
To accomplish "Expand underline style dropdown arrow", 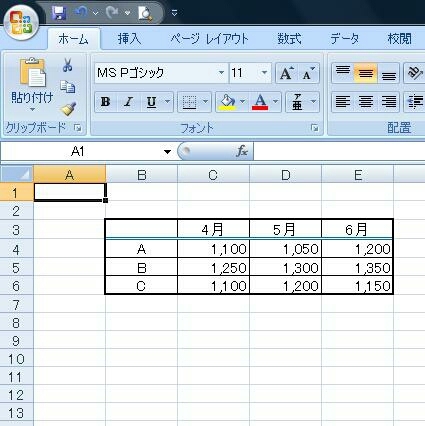I will [x=168, y=102].
